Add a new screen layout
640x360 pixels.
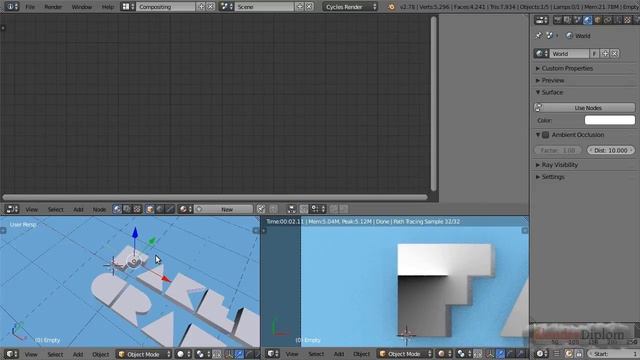click(201, 7)
